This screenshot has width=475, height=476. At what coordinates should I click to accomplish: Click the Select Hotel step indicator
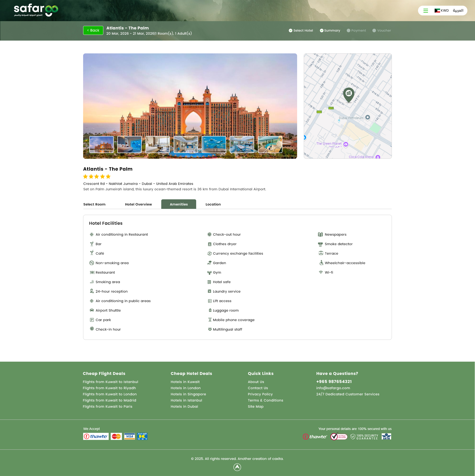tap(301, 31)
